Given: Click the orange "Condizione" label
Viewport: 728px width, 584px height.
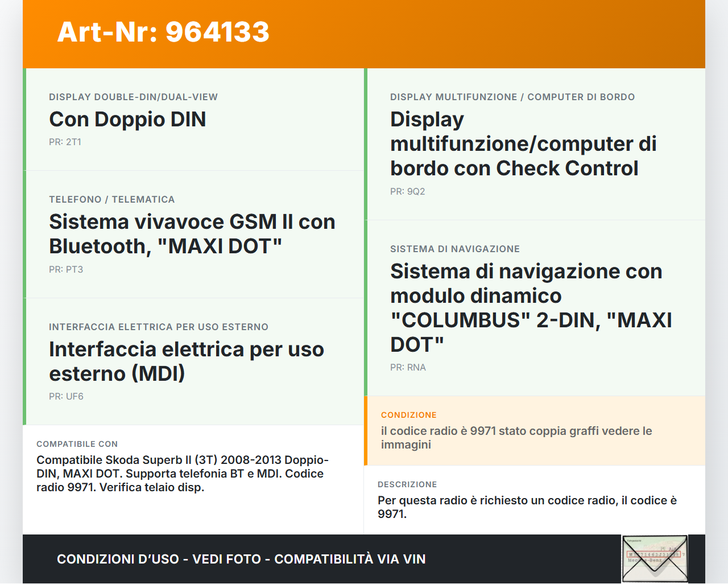Looking at the screenshot, I should [408, 416].
